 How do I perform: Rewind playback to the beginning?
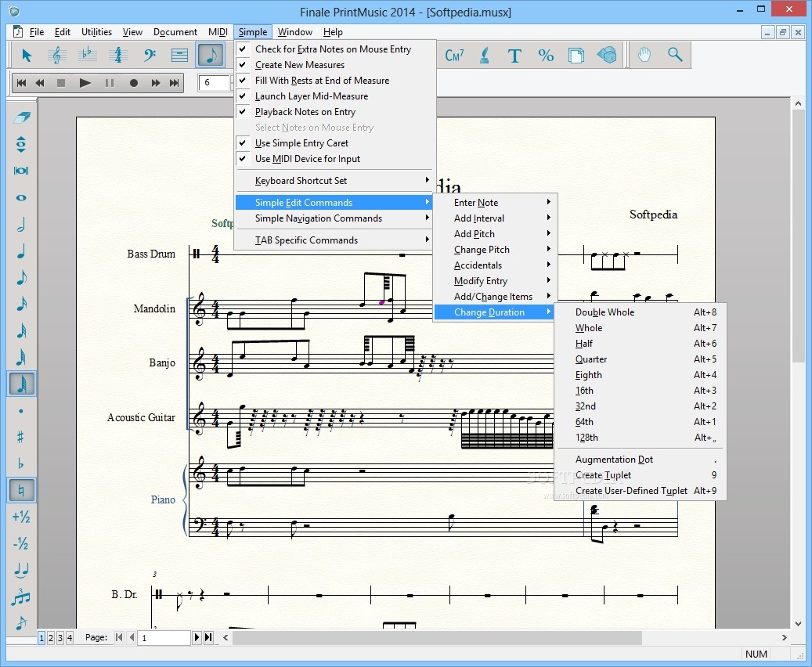(21, 83)
